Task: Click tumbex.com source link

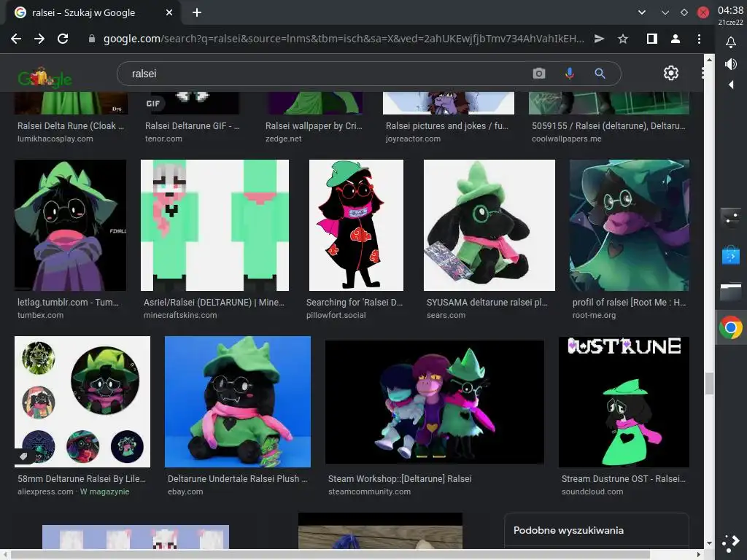Action: pyautogui.click(x=41, y=315)
